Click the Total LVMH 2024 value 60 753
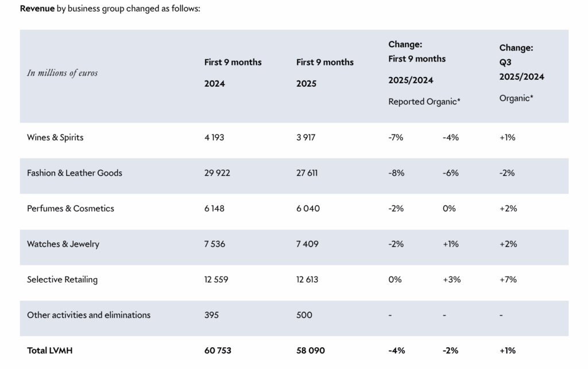Viewport: 588px width, 369px height. click(x=218, y=350)
